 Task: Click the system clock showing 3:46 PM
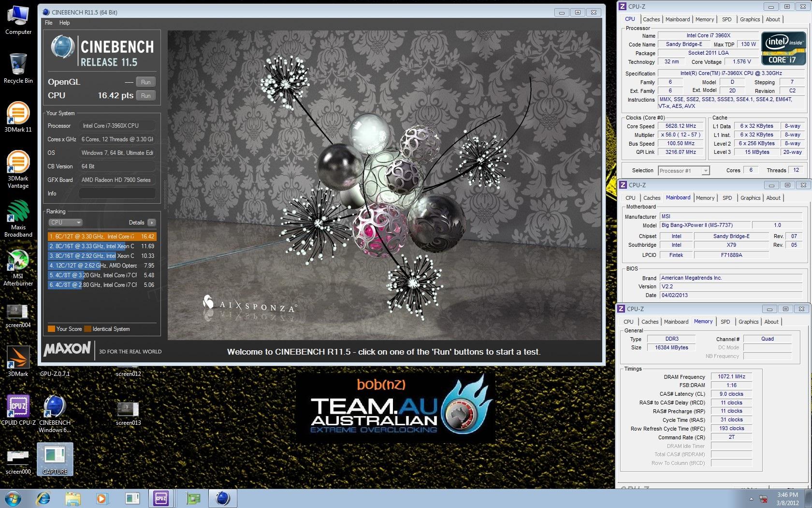787,494
